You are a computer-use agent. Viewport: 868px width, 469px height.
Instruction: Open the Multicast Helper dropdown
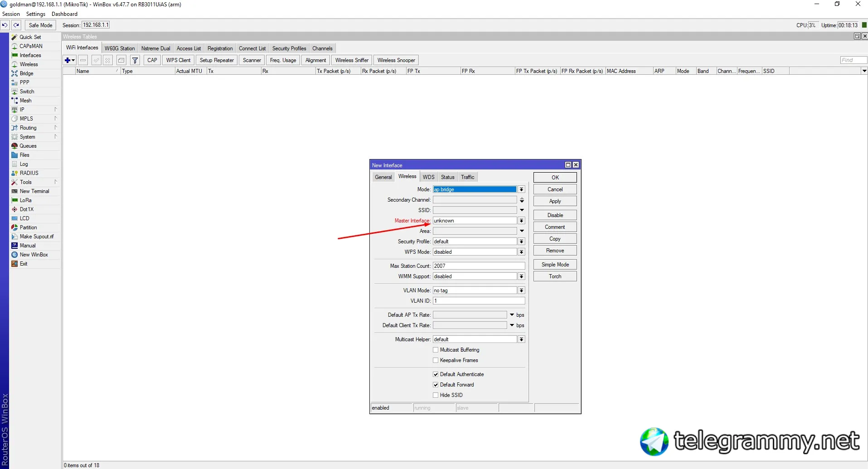pos(522,339)
